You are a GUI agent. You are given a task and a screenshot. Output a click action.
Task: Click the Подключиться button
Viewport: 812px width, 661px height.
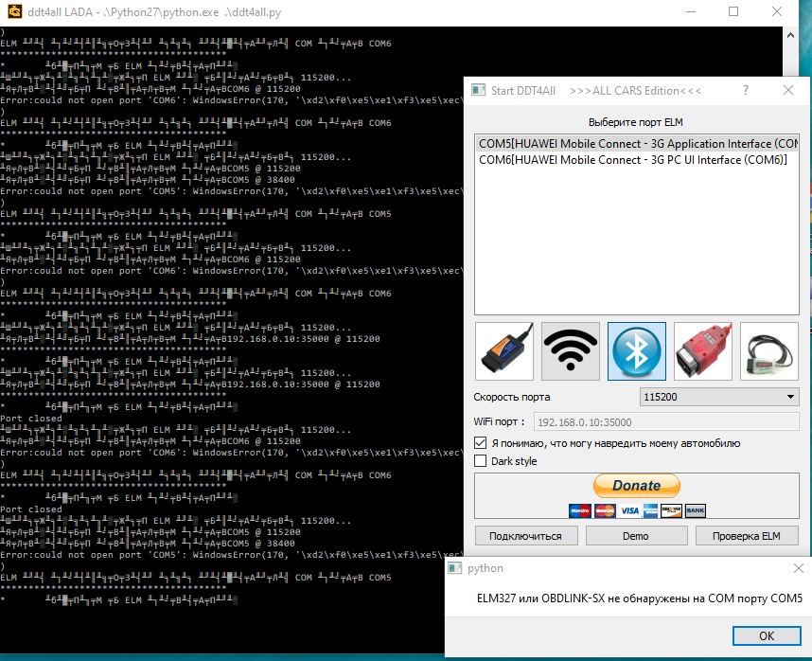525,536
